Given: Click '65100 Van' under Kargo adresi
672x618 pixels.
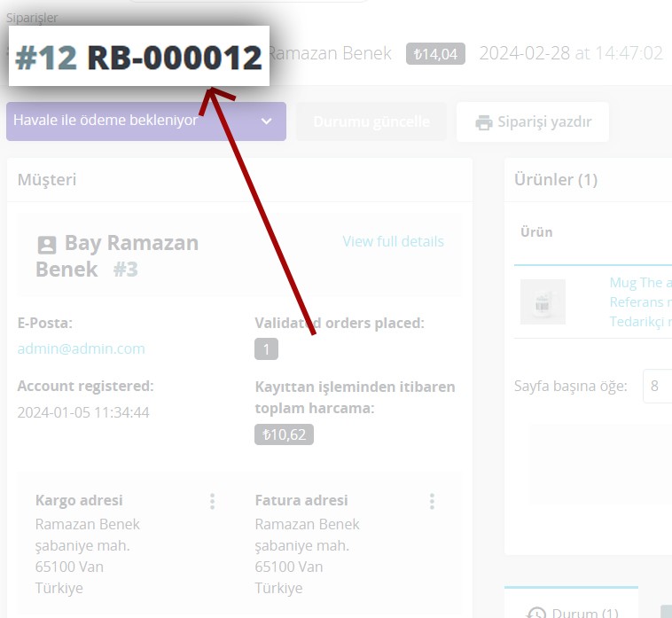Looking at the screenshot, I should click(69, 567).
